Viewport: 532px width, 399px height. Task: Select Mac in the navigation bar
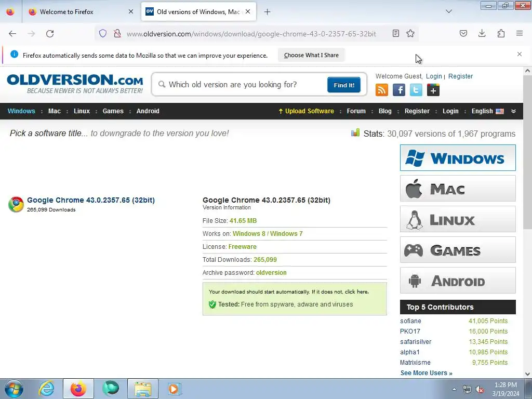click(54, 111)
